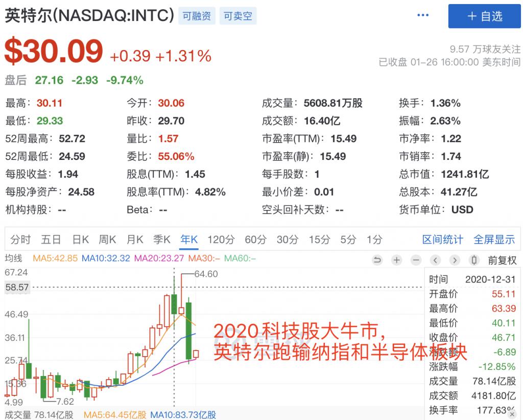The height and width of the screenshot is (420, 523).
Task: Click the 可卖空 tag
Action: 238,16
